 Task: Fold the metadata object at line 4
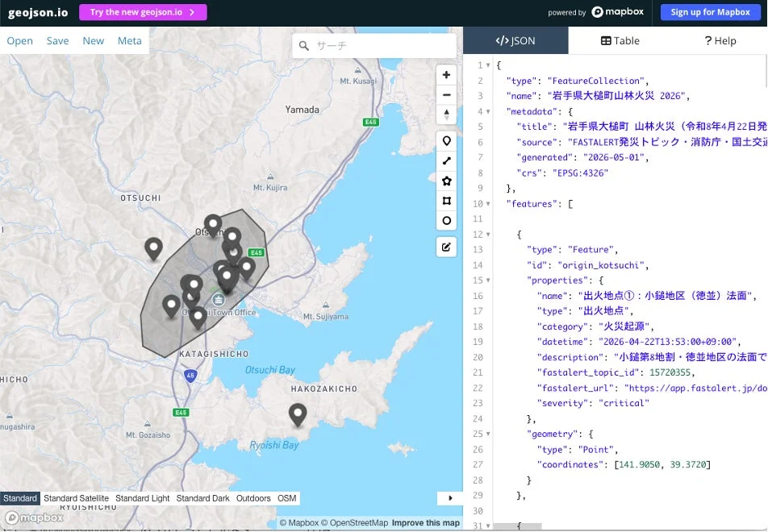pos(488,111)
